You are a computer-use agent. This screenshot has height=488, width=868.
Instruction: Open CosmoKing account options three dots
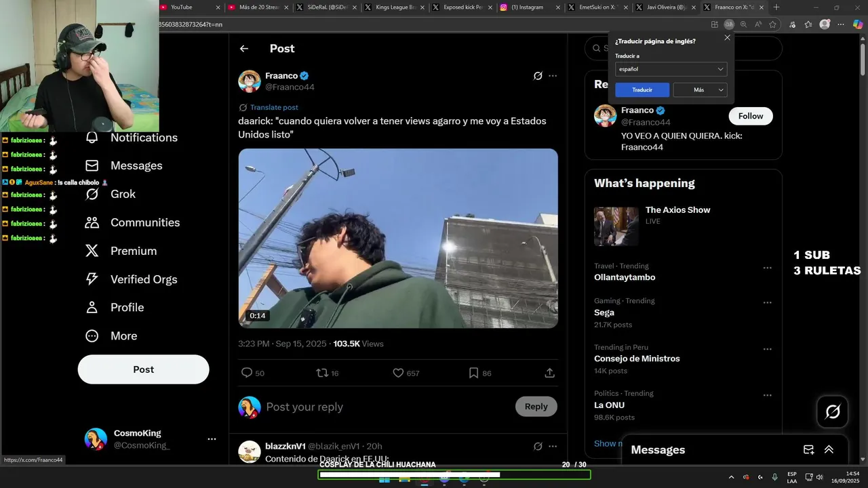(x=212, y=439)
